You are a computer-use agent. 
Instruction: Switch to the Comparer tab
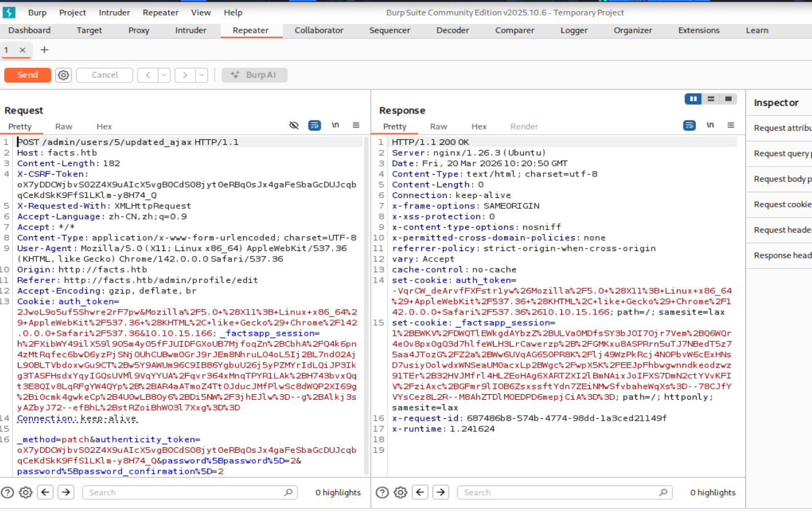coord(515,30)
